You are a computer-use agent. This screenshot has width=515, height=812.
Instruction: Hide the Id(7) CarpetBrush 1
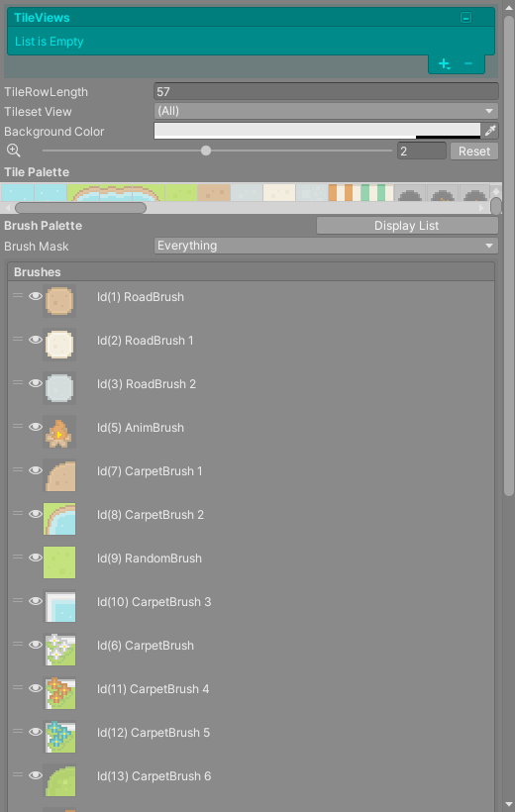(36, 469)
